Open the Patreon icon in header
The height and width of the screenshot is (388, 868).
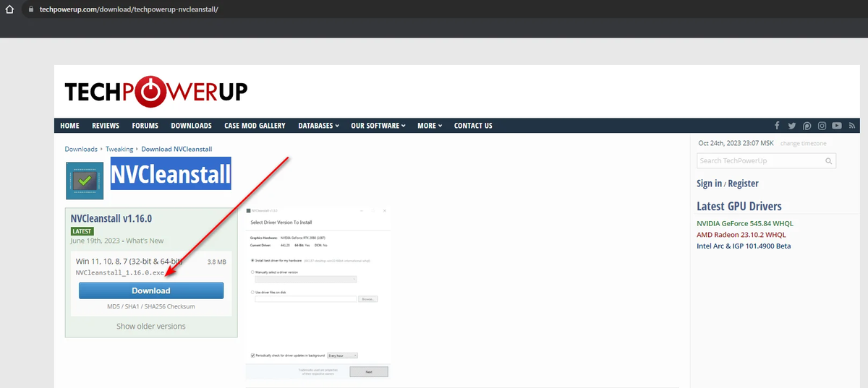807,126
